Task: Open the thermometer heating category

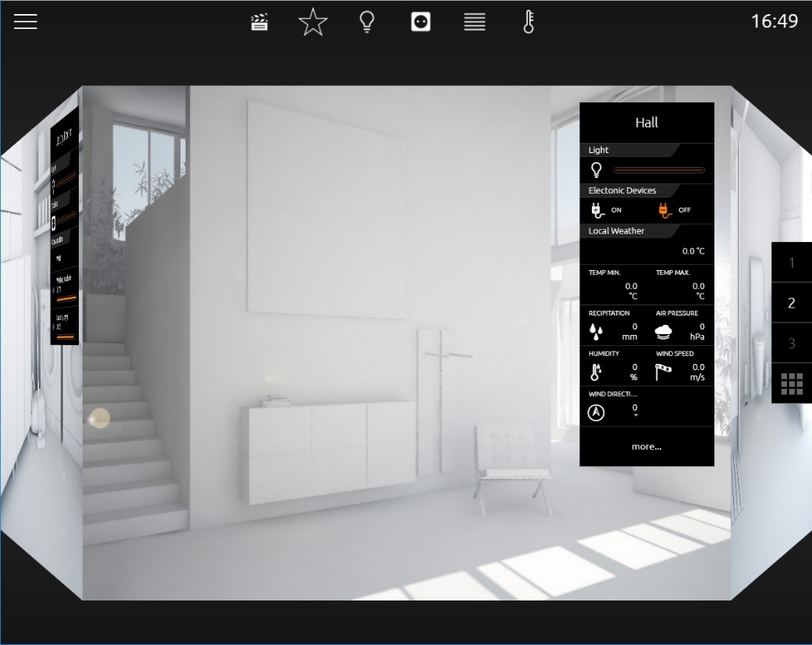Action: coord(529,23)
